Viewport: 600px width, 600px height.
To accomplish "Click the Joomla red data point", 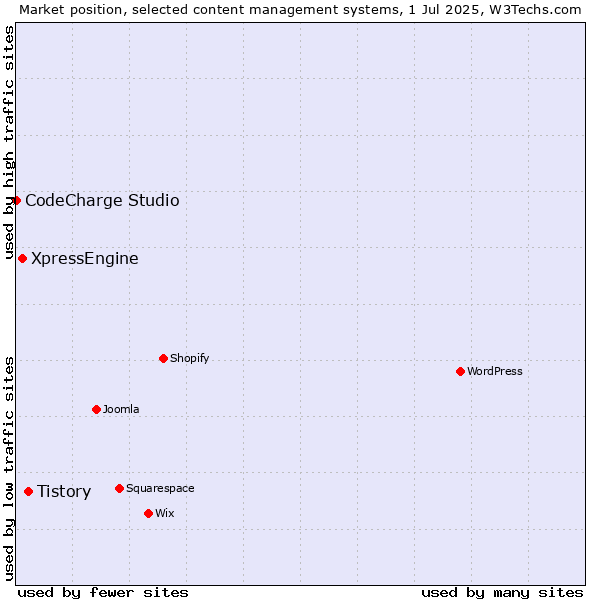I will (96, 409).
